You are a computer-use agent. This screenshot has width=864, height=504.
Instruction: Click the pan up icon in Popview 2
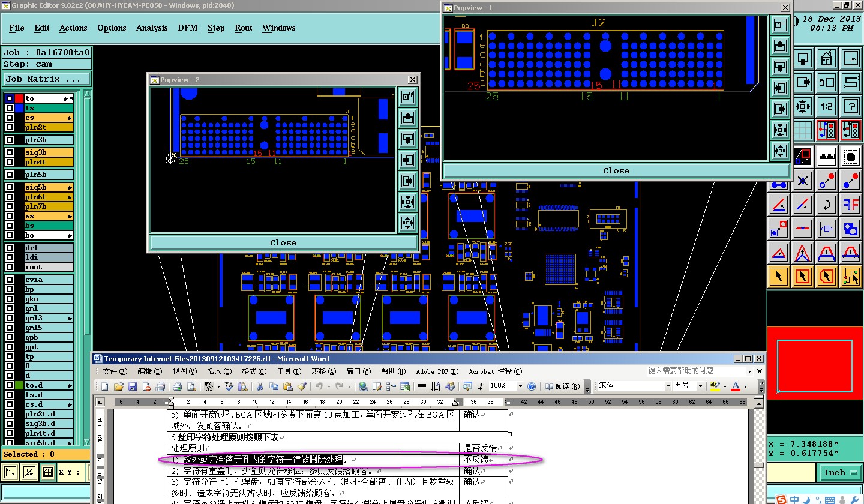(x=407, y=118)
